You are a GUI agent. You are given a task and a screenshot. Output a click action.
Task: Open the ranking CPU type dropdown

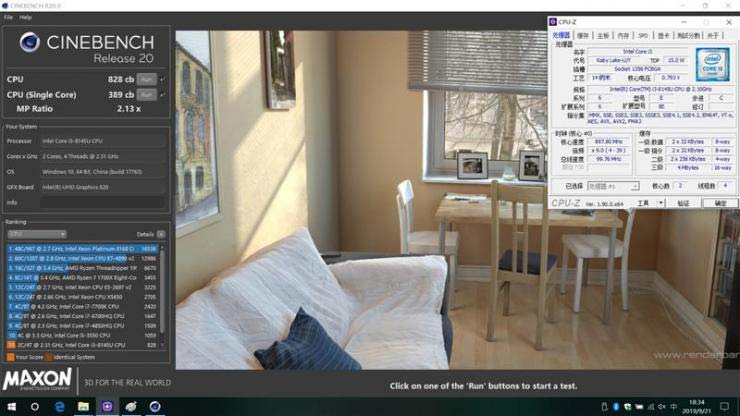(37, 234)
